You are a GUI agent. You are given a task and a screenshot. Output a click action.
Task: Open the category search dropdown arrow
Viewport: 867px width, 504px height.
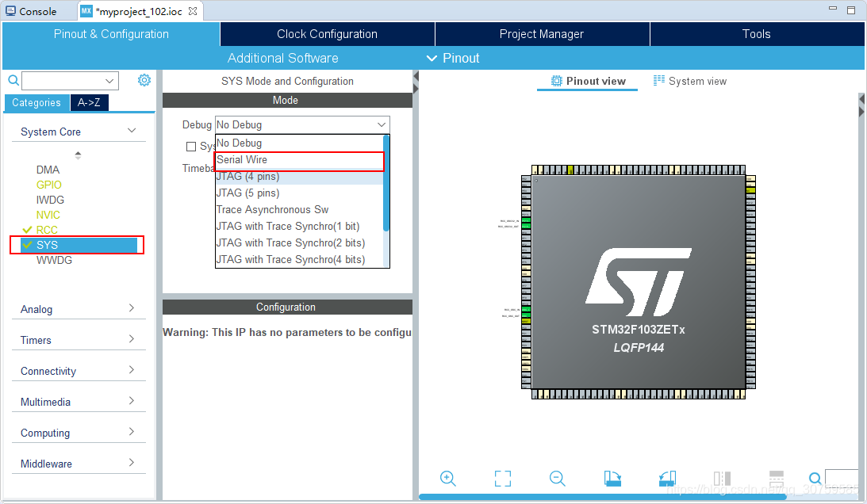(109, 81)
